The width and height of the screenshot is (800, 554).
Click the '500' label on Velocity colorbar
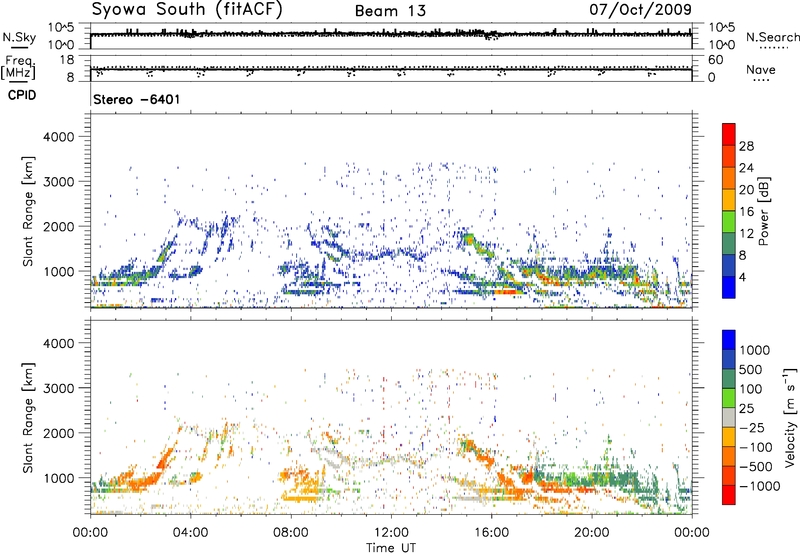point(751,370)
